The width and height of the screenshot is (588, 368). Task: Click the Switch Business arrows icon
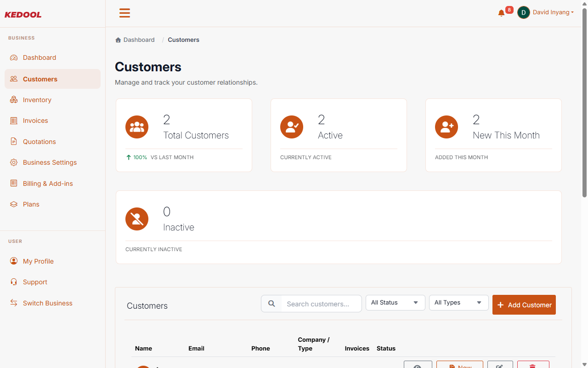tap(14, 303)
